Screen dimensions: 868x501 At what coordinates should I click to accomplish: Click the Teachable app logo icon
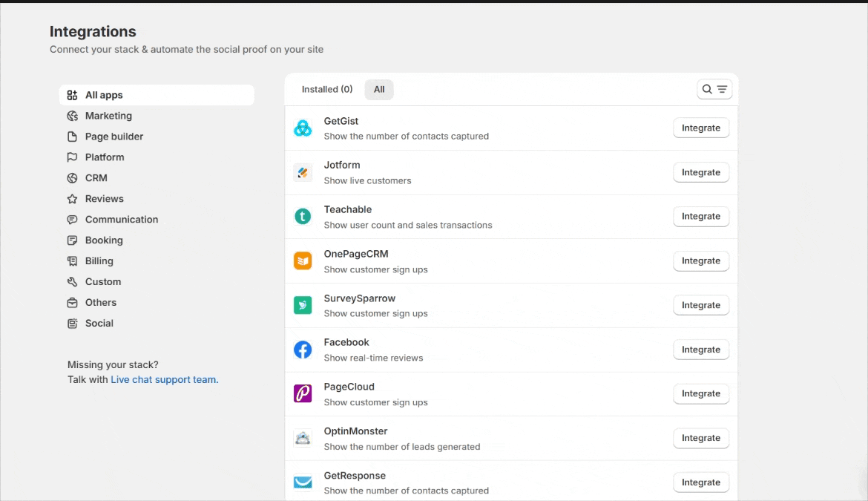coord(303,217)
